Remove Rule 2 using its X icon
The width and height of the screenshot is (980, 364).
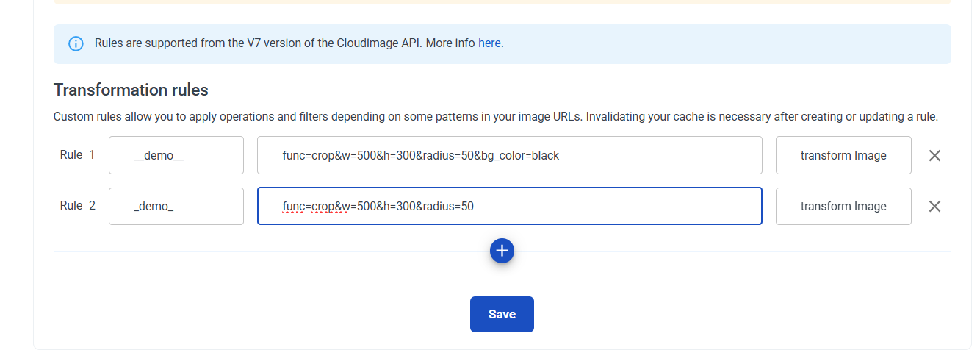point(934,206)
